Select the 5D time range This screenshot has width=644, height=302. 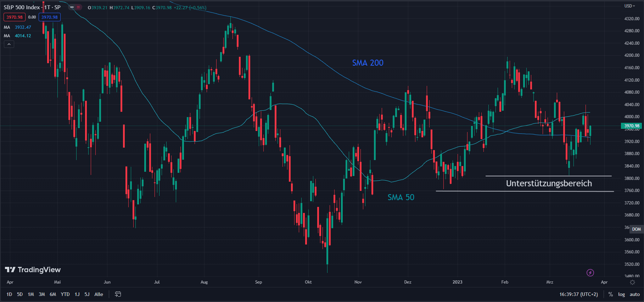pos(20,294)
